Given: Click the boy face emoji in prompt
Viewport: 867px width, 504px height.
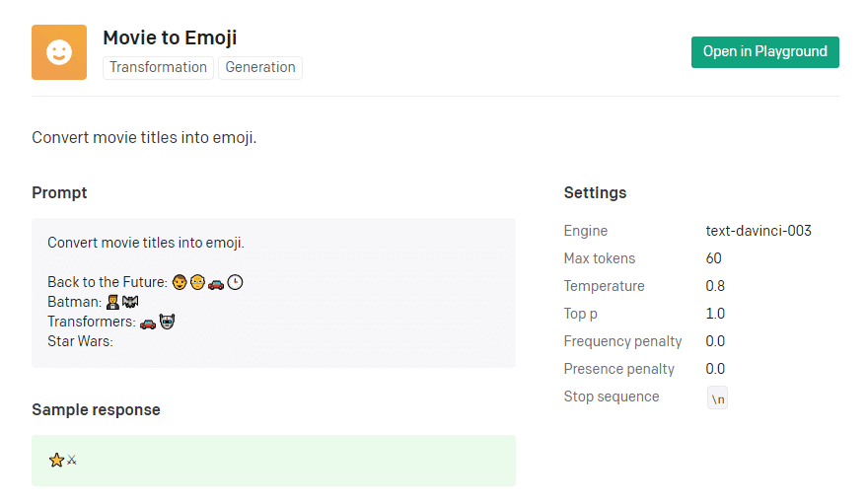Looking at the screenshot, I should [x=180, y=282].
